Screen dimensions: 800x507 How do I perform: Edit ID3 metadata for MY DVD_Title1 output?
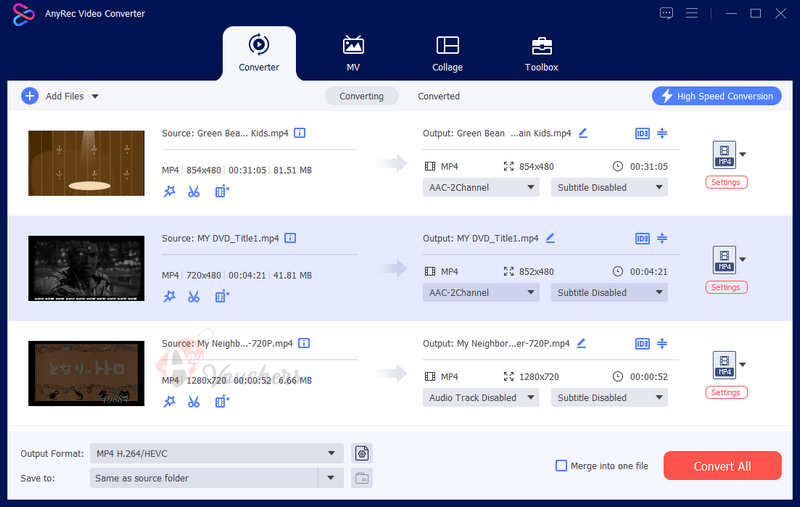coord(642,239)
